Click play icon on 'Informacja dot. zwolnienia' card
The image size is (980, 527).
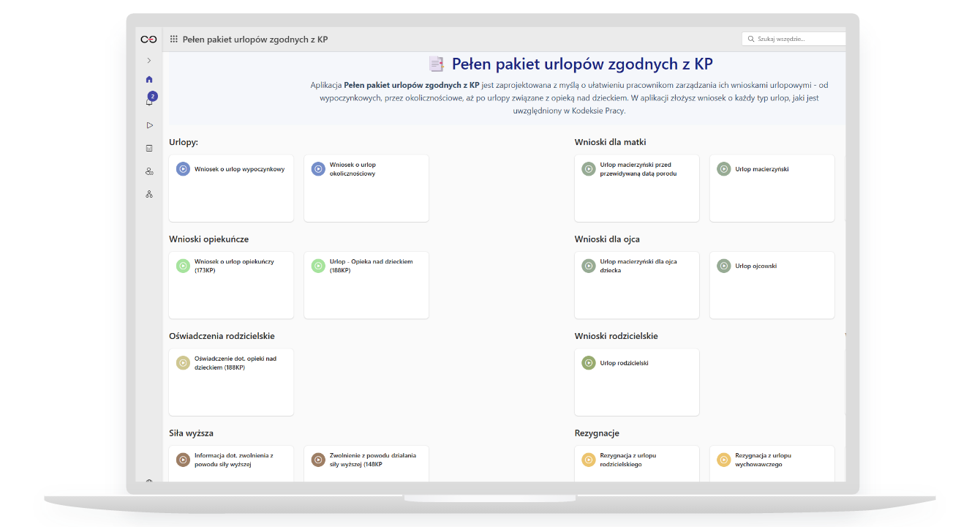(x=183, y=460)
